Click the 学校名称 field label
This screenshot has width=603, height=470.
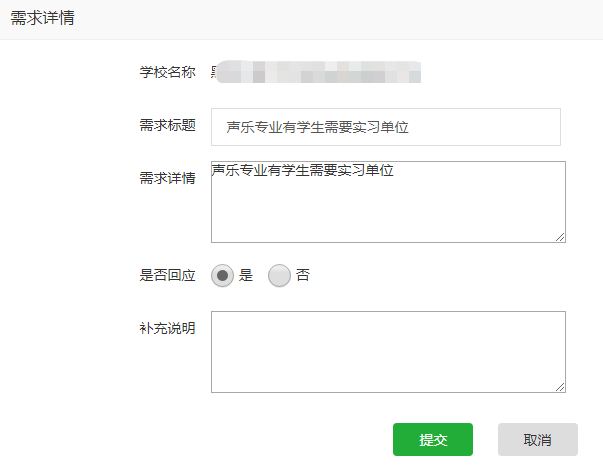(x=167, y=72)
